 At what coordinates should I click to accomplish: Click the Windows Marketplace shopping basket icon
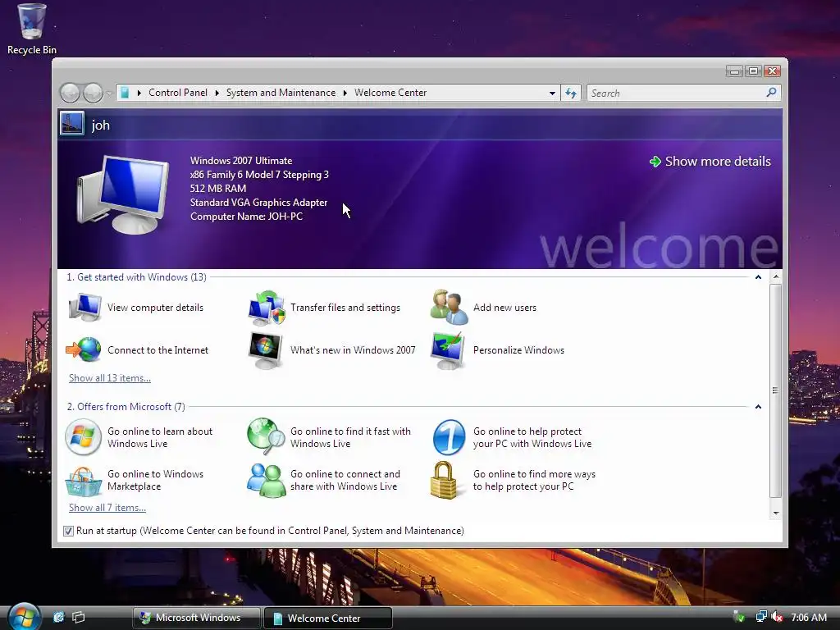click(84, 481)
